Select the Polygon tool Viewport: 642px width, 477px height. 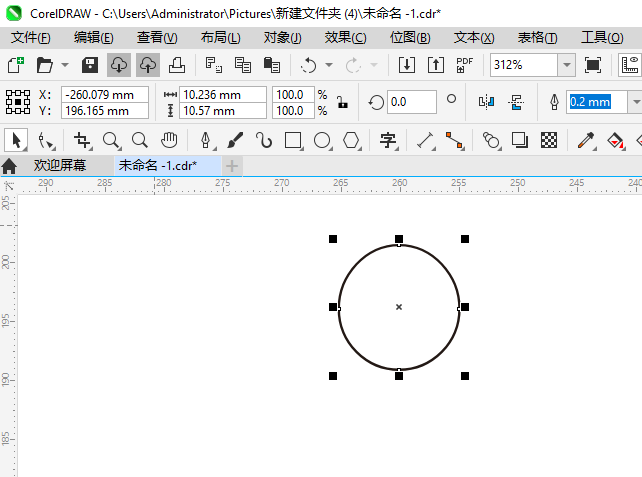point(351,140)
